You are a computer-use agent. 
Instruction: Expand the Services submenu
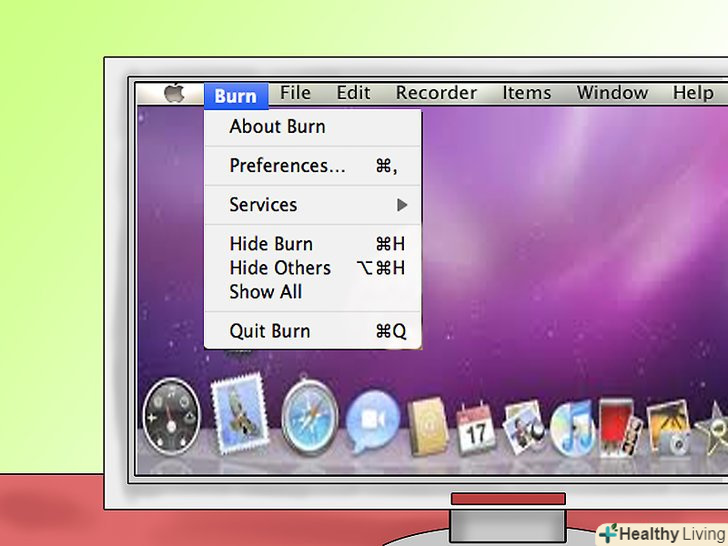(312, 205)
